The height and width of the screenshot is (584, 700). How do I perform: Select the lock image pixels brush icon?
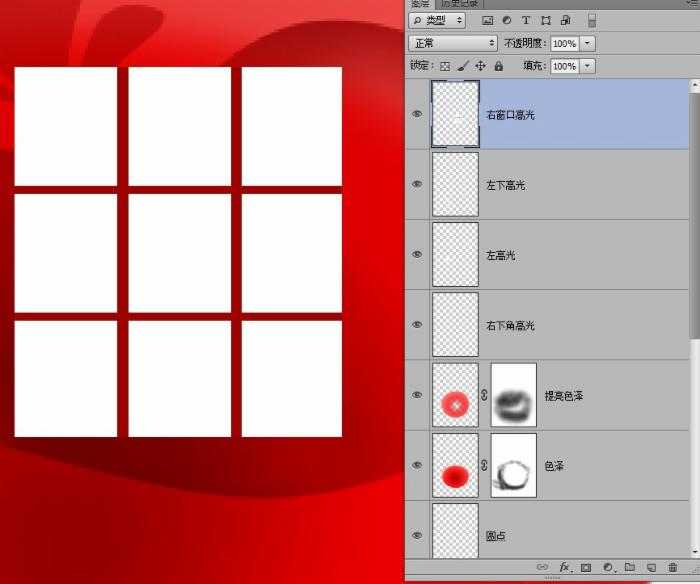(x=462, y=66)
